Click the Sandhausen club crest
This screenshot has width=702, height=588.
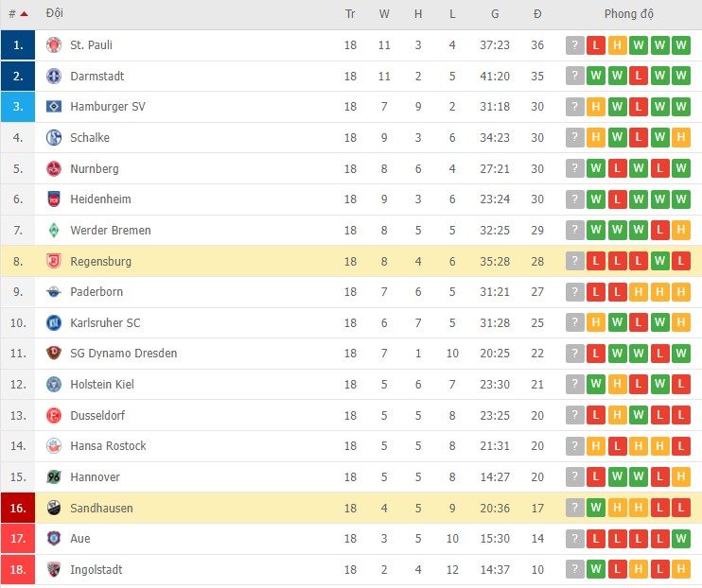tap(54, 508)
